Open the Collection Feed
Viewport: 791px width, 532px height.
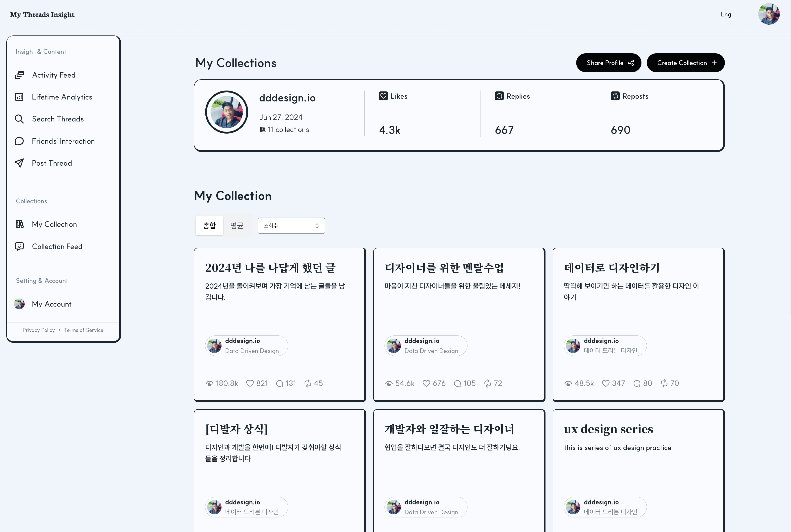pos(57,246)
